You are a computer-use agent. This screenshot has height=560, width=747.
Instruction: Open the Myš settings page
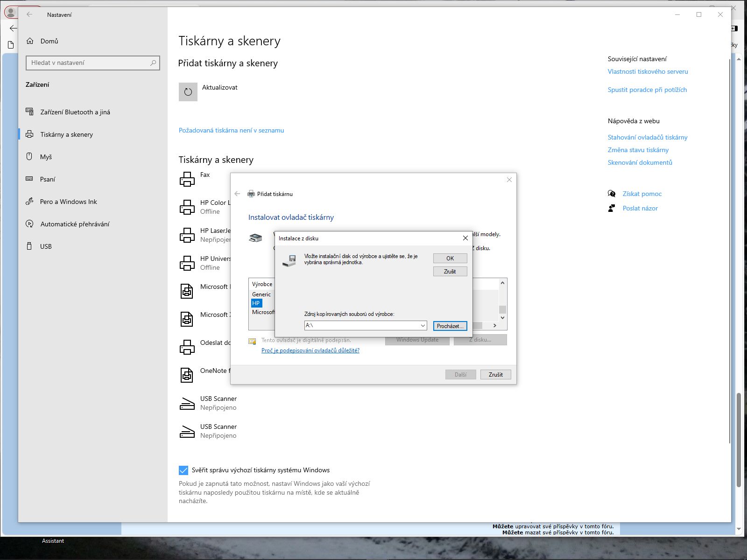(46, 157)
